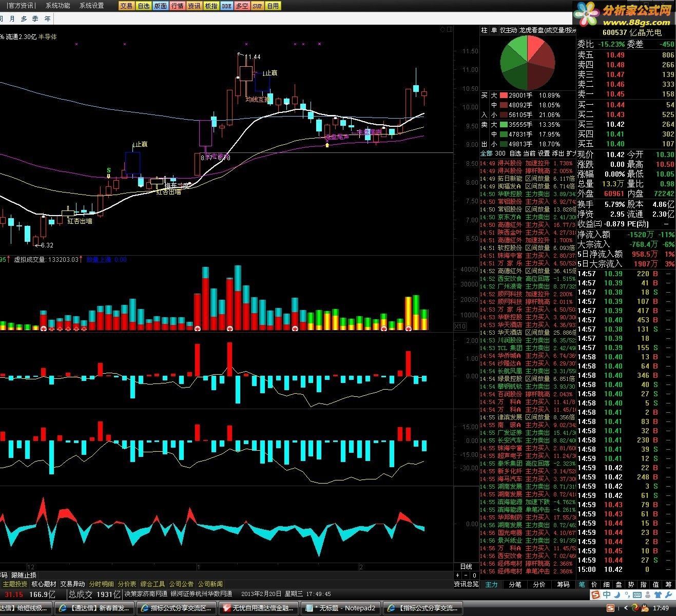Select 仅主动 option above pie chart
This screenshot has width=676, height=616.
(x=508, y=30)
